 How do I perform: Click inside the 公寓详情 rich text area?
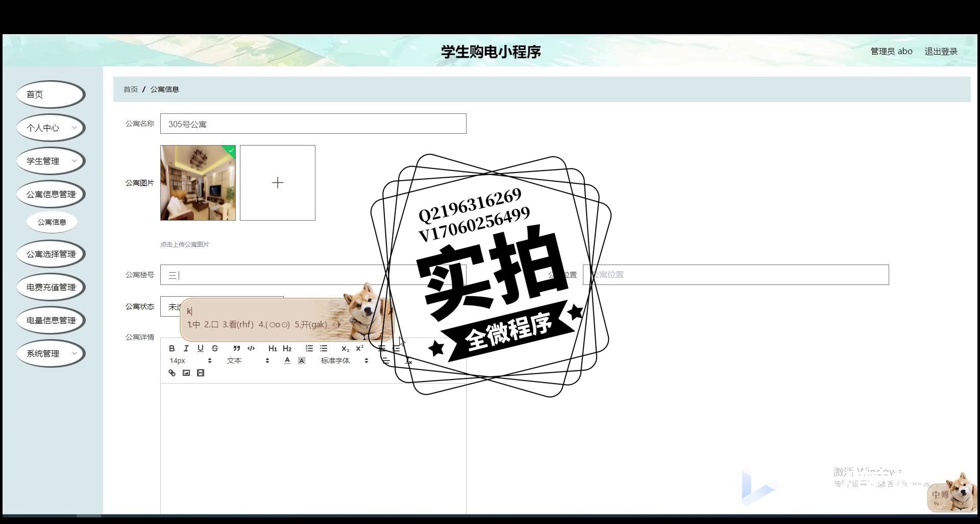pyautogui.click(x=313, y=448)
